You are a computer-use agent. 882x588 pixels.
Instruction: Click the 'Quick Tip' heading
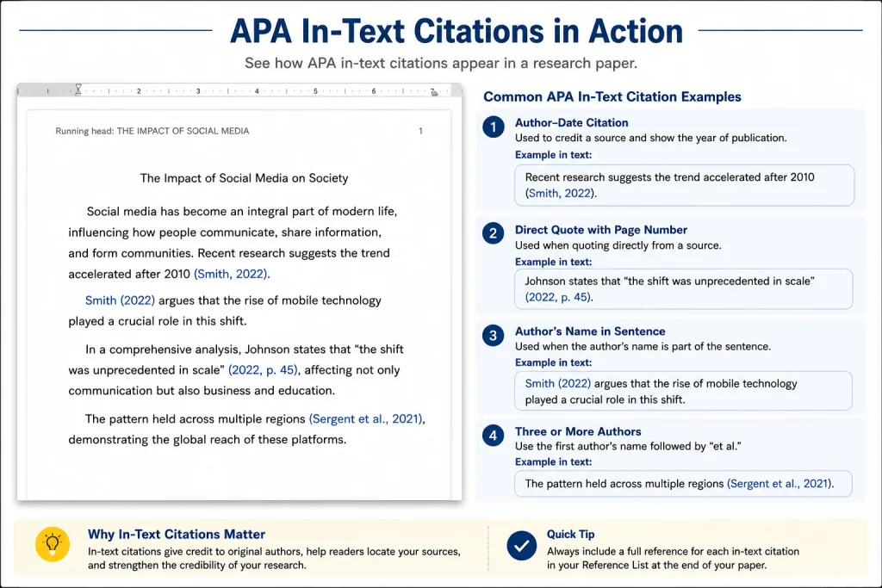pos(570,534)
